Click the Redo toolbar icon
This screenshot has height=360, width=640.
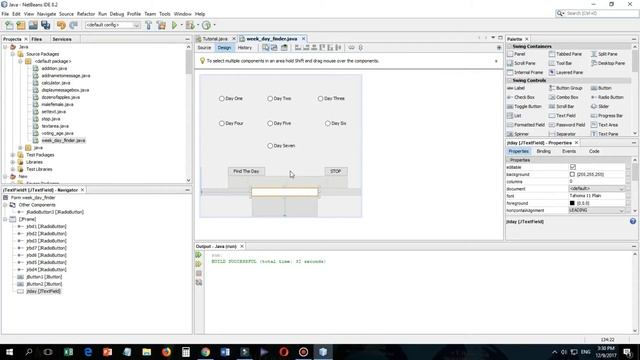pos(73,25)
